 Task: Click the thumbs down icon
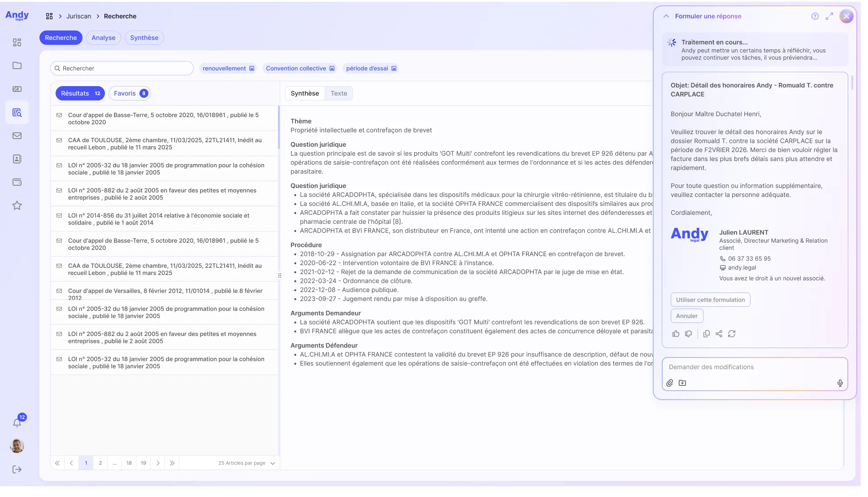[x=689, y=334]
